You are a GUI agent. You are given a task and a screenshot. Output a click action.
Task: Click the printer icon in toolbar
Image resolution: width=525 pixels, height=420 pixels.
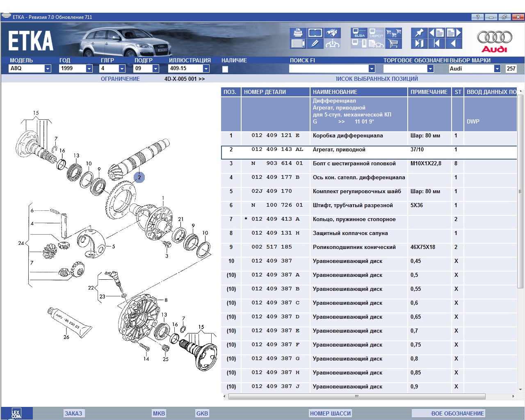[x=298, y=33]
